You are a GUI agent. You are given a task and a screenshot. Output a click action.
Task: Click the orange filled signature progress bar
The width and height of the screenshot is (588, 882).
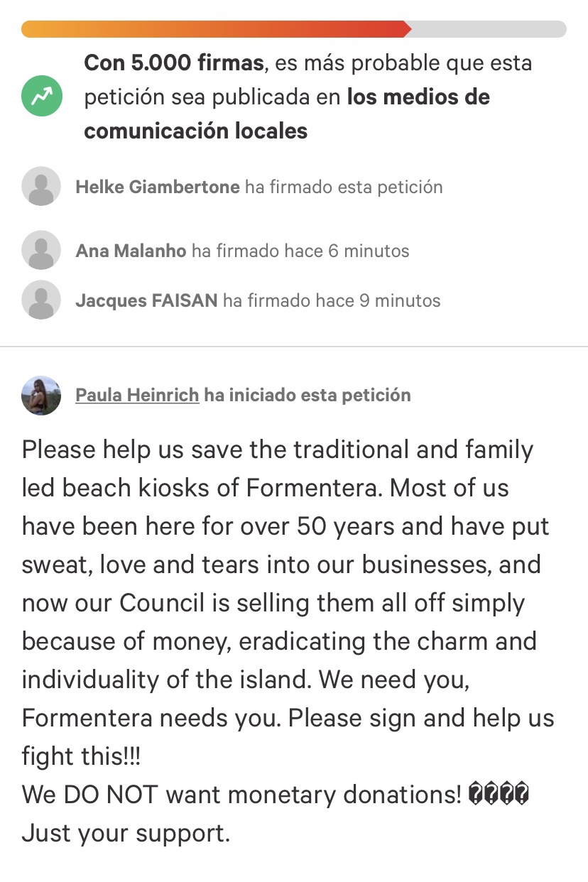click(213, 29)
